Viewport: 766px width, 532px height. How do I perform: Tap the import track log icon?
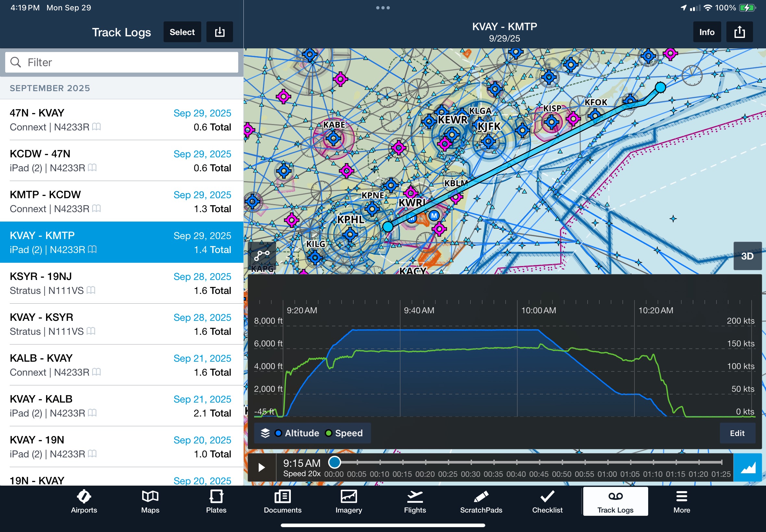tap(219, 32)
